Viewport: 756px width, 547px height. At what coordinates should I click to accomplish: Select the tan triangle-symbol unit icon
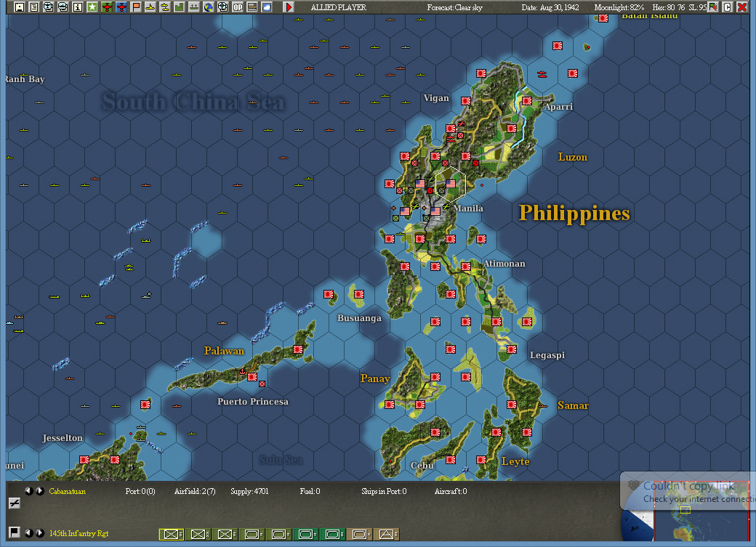pos(387,534)
